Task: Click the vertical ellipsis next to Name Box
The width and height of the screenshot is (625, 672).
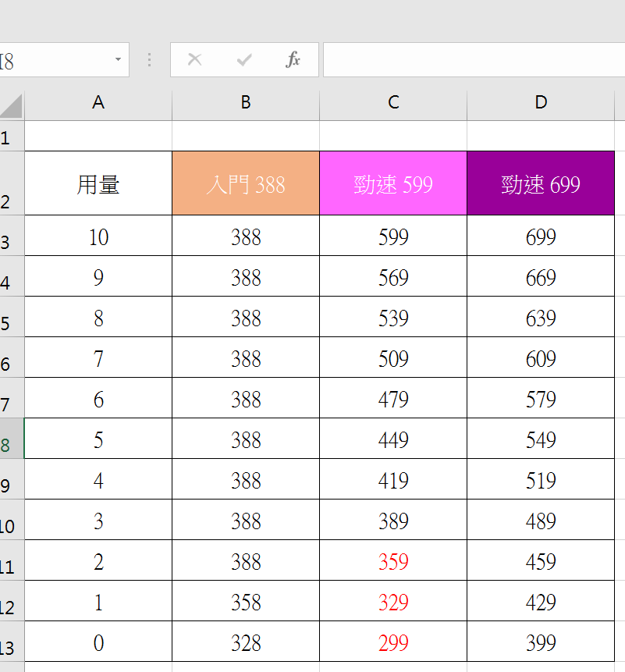Action: [148, 59]
